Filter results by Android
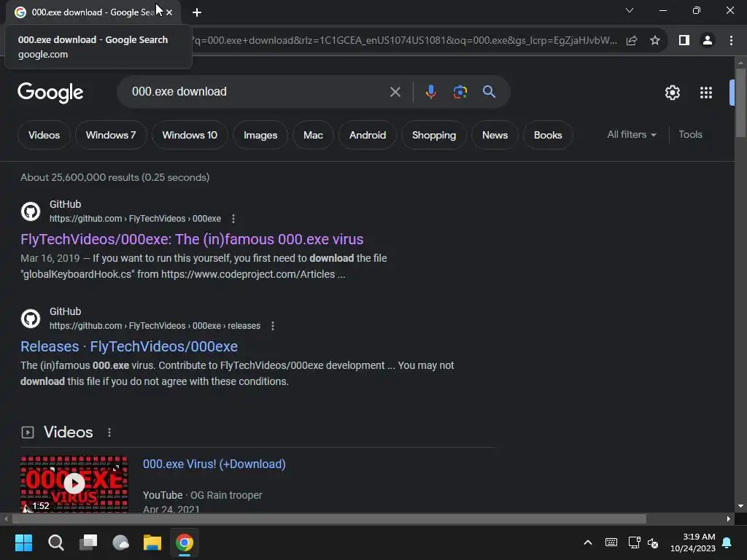747x560 pixels. [368, 135]
